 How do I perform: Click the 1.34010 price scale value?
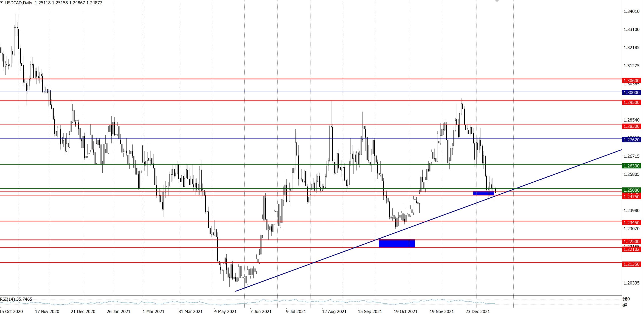point(631,11)
